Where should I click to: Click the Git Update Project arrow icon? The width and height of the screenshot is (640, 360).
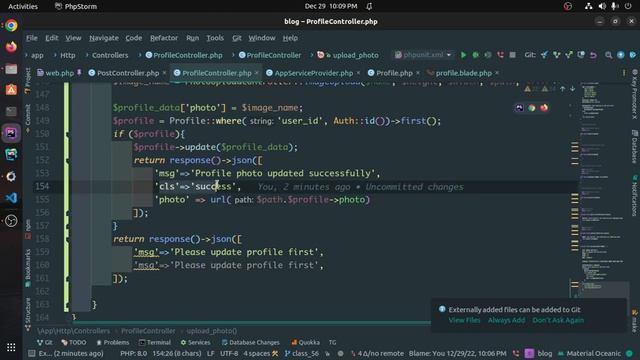[544, 55]
